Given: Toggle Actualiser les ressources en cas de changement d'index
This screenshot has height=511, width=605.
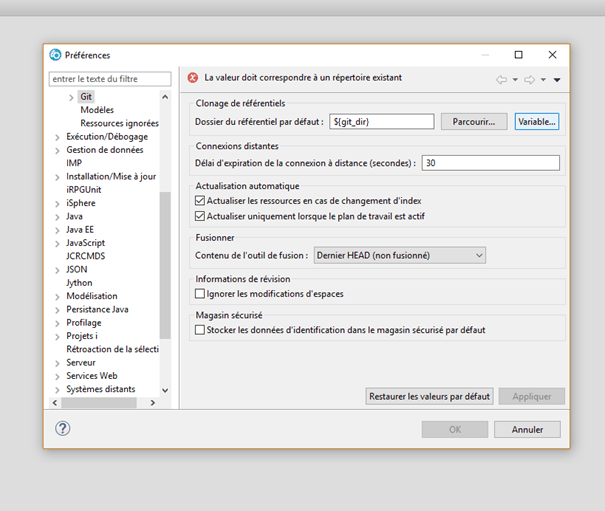Looking at the screenshot, I should [199, 201].
